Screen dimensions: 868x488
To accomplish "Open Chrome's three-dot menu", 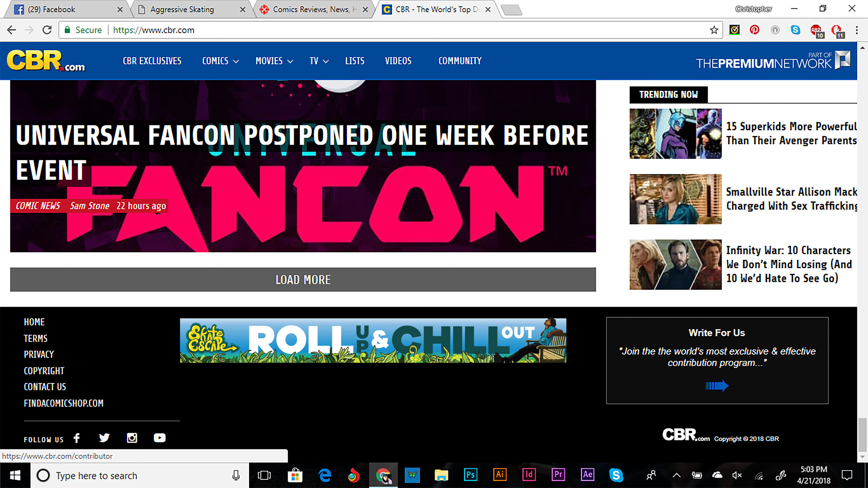I will click(857, 30).
